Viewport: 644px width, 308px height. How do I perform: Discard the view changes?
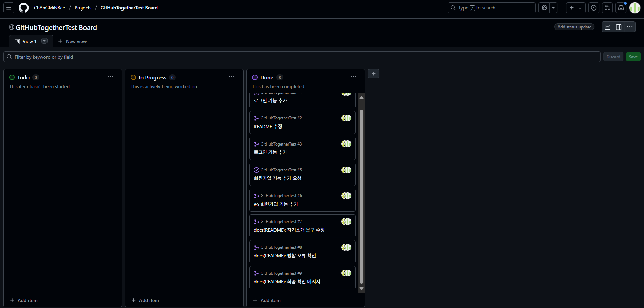click(613, 57)
